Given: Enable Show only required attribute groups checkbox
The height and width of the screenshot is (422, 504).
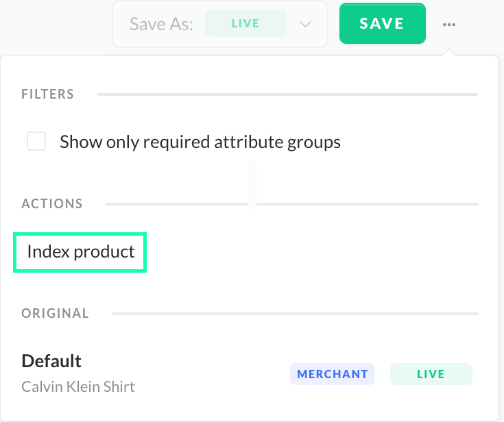Looking at the screenshot, I should pos(36,142).
